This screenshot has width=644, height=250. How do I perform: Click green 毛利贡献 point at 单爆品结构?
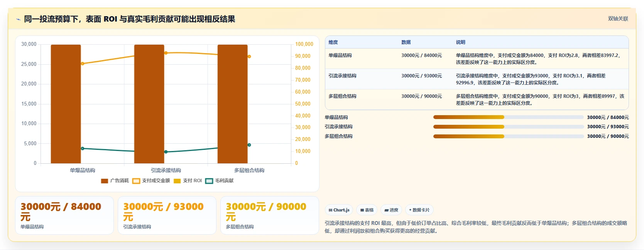click(x=83, y=148)
